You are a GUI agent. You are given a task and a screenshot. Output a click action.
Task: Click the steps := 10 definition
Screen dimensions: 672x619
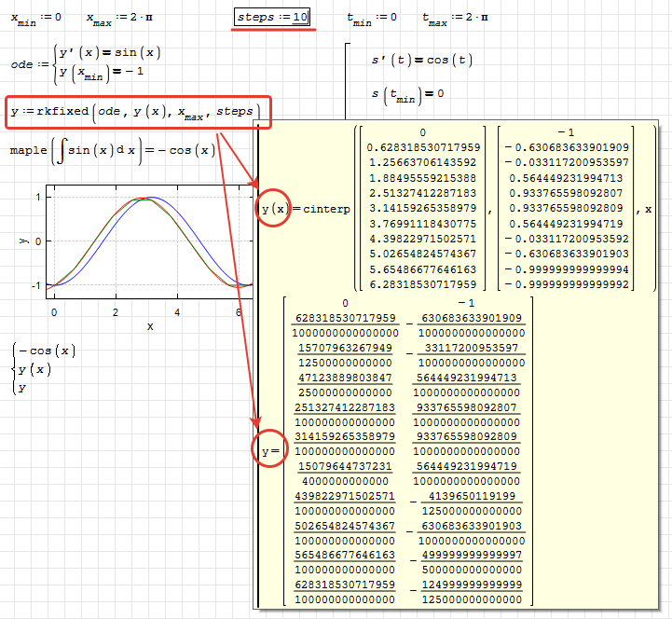click(273, 18)
